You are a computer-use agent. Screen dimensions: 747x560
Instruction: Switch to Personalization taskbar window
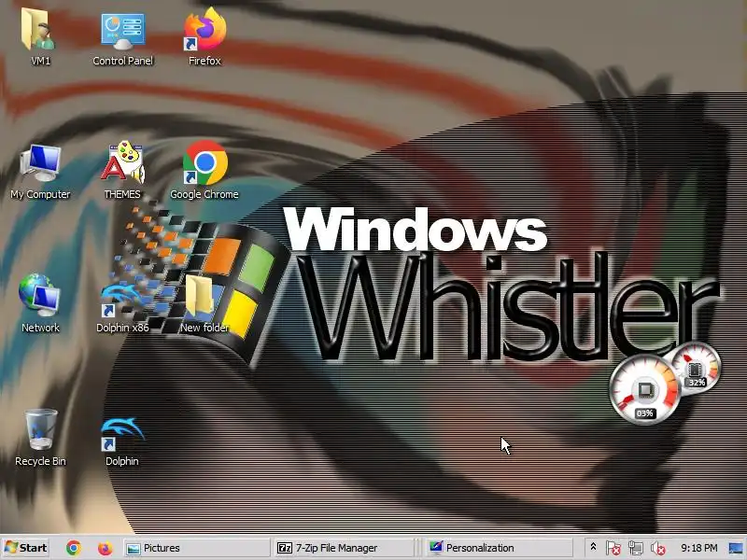point(499,548)
